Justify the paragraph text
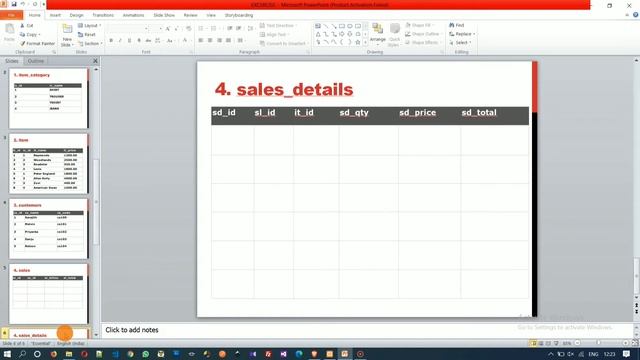 click(x=229, y=40)
